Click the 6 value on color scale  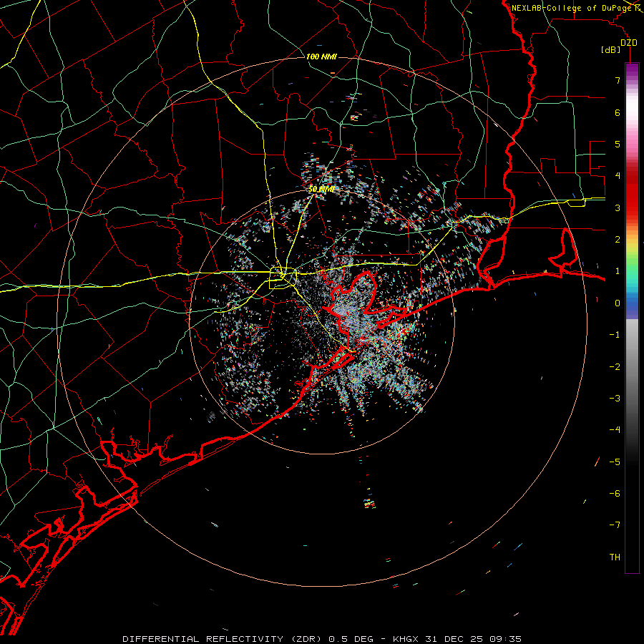tap(618, 112)
